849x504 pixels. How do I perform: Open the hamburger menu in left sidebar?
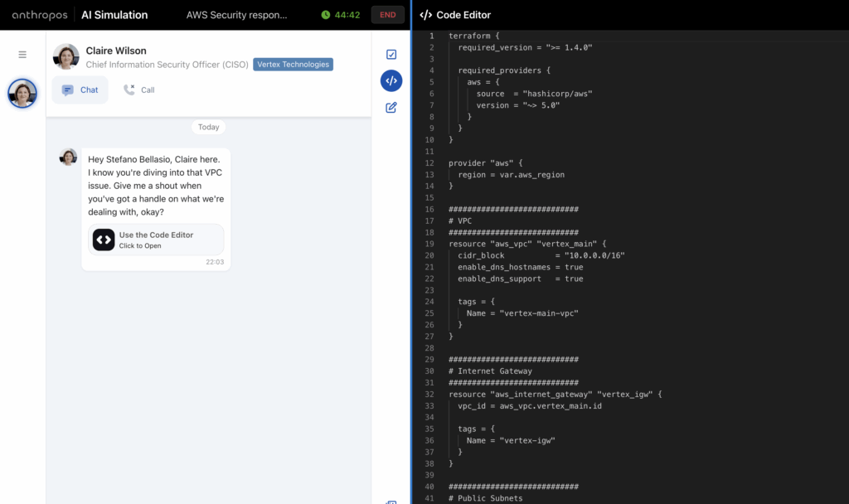coord(22,55)
